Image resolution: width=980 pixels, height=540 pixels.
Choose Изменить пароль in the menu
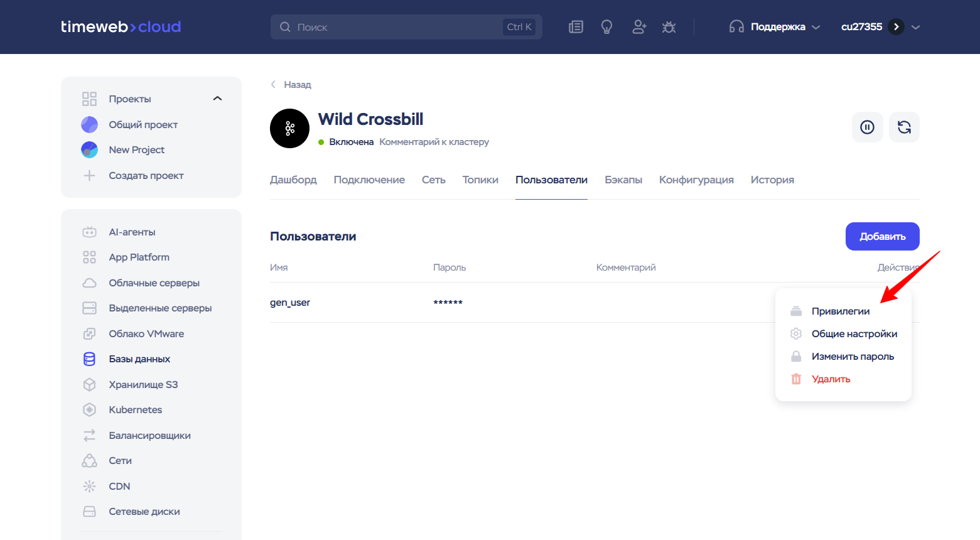point(852,357)
